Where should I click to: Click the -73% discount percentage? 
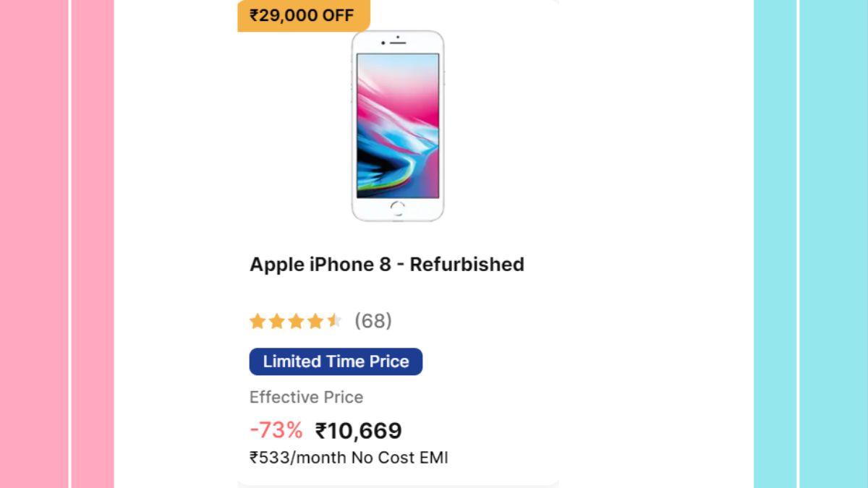point(276,431)
